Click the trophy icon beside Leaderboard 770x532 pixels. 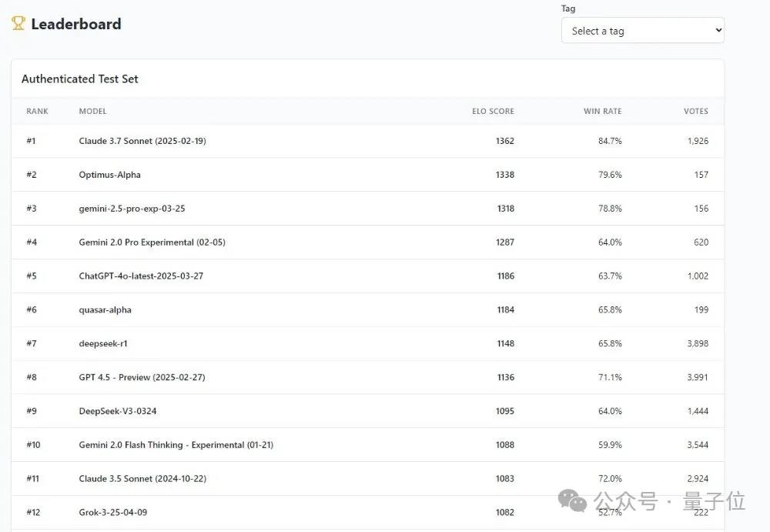18,24
